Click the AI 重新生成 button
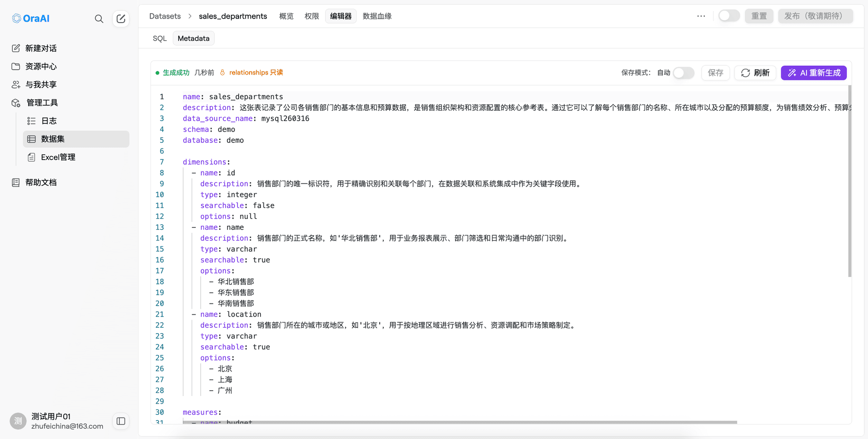 pos(813,73)
